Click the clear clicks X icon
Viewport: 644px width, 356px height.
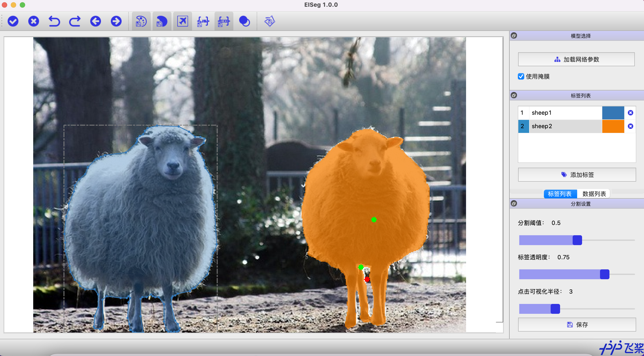click(33, 21)
